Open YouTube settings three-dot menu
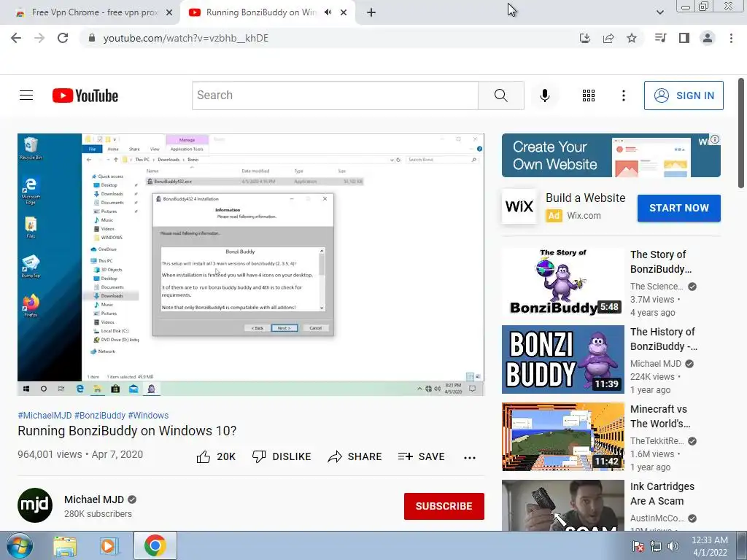Viewport: 747px width, 560px height. [x=623, y=96]
